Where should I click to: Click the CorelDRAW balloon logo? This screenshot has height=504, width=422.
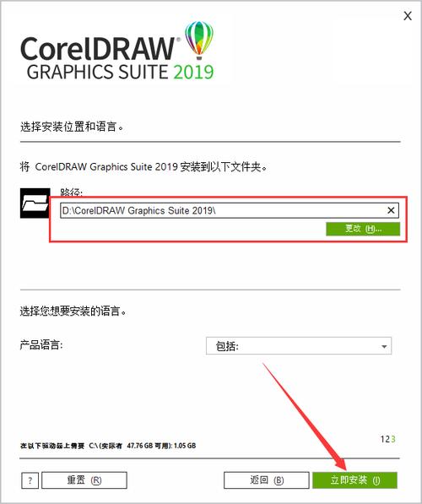coord(199,41)
